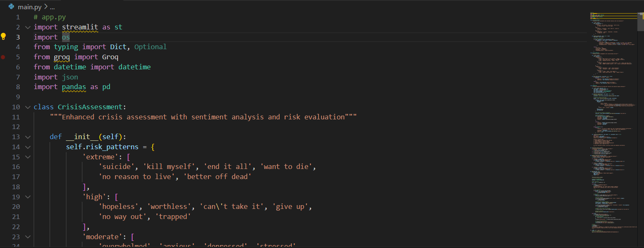The image size is (644, 248).
Task: Open quick fixes via the lightbulb icon
Action: click(x=3, y=37)
